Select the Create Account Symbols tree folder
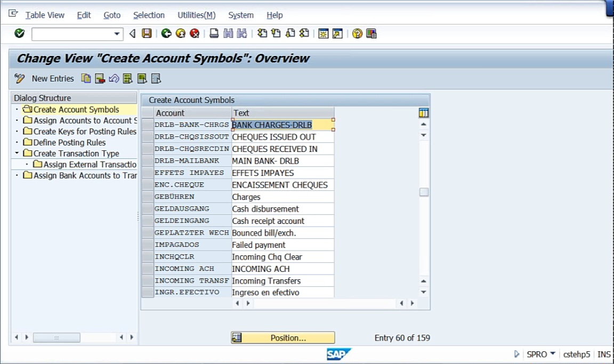The height and width of the screenshot is (364, 614). [x=76, y=110]
